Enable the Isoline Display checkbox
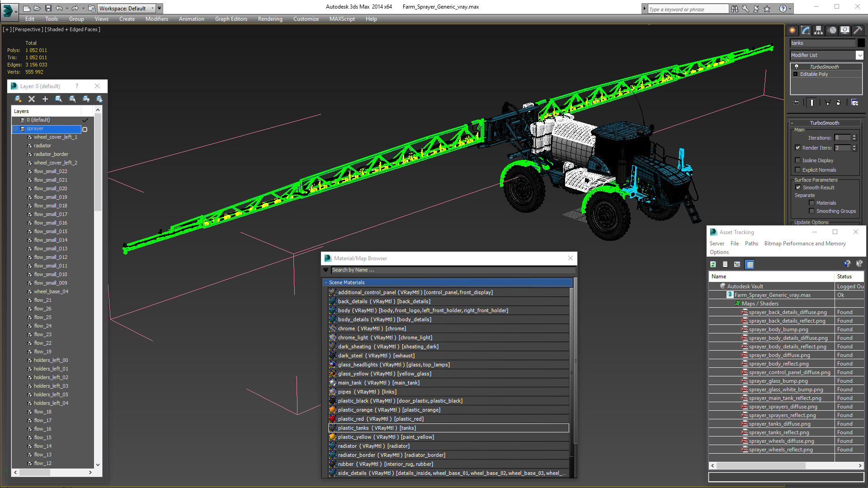Viewport: 868px width, 488px height. tap(798, 160)
